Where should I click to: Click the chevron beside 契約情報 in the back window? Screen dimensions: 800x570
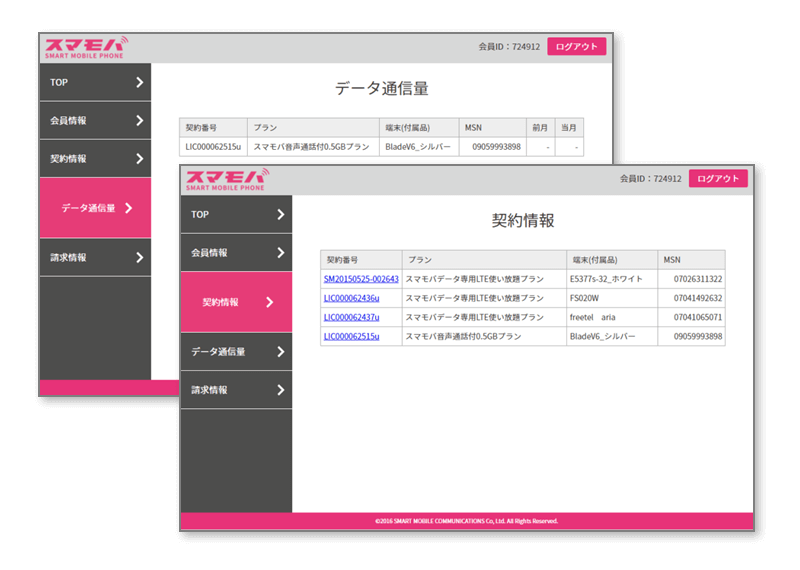point(139,158)
